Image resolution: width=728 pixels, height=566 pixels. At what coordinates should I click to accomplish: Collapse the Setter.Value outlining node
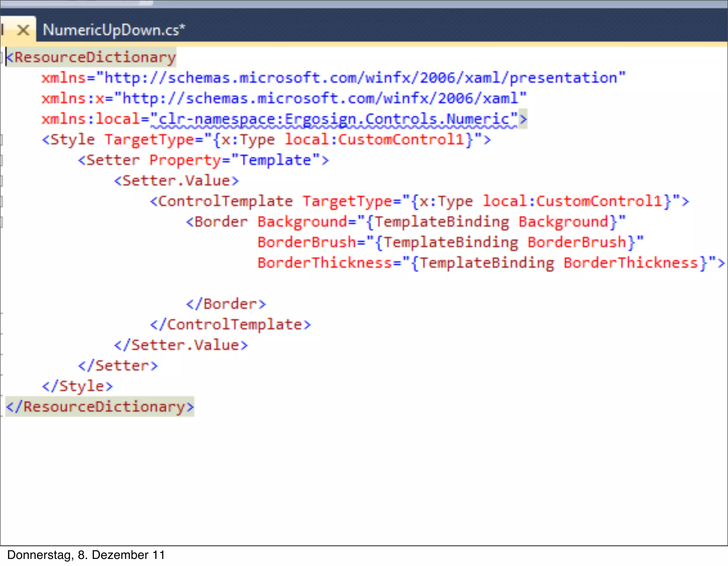(x=1, y=181)
